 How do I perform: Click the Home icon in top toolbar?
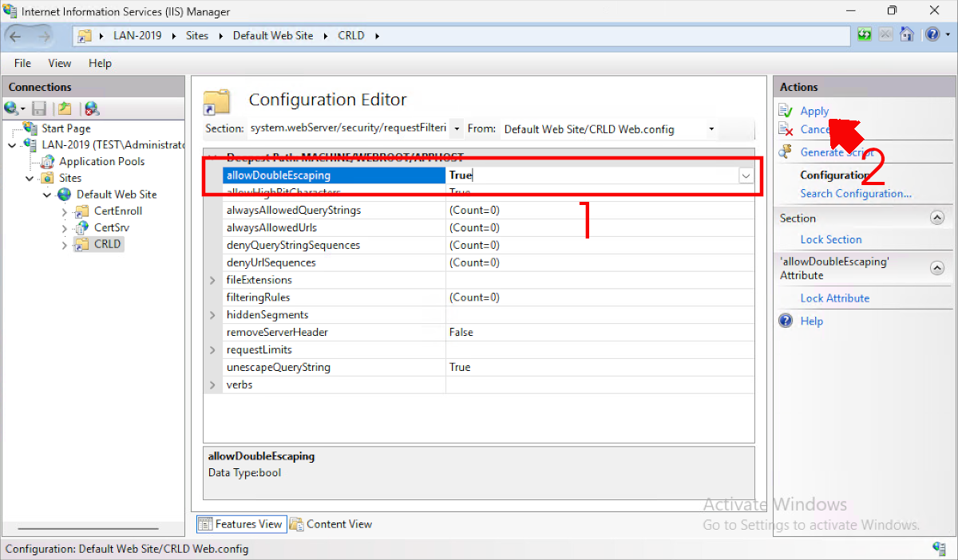[x=906, y=35]
